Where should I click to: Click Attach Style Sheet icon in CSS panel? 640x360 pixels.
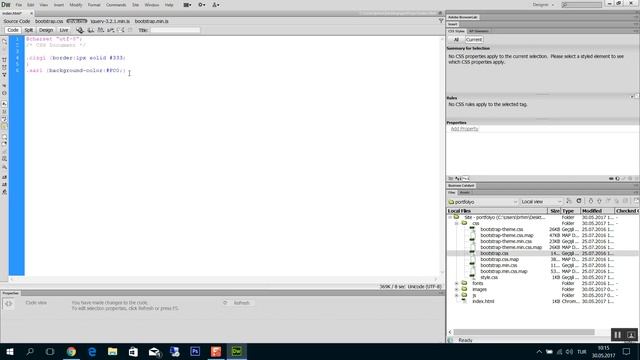611,178
